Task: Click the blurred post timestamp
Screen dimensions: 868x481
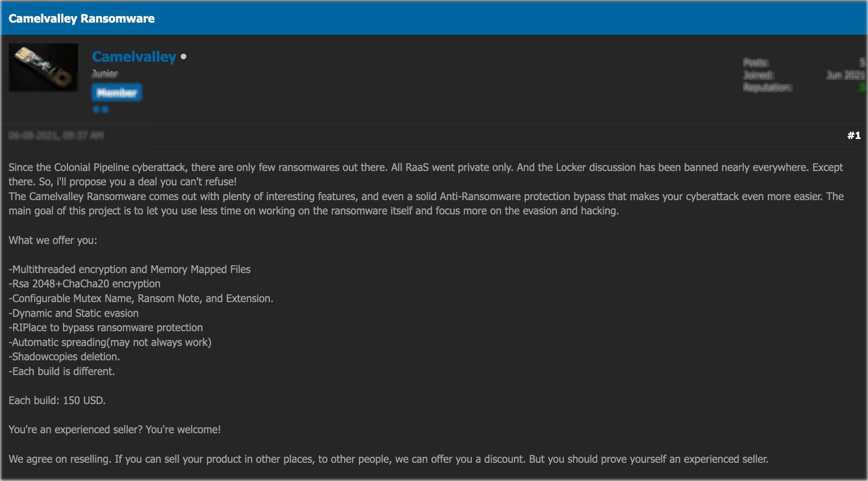Action: 56,135
